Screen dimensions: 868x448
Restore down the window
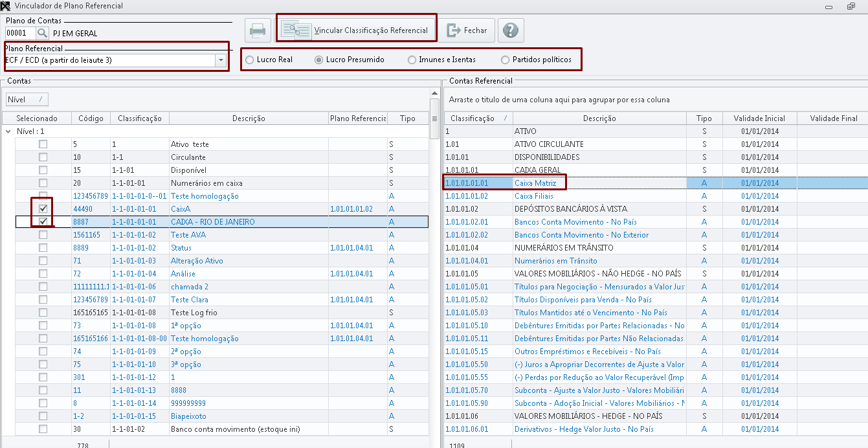coord(851,6)
